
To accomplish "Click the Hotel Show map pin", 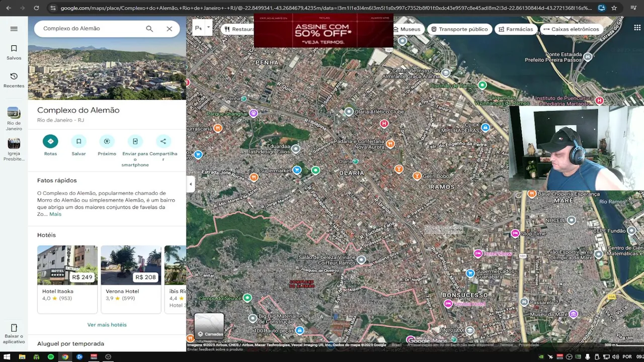I will [x=478, y=253].
